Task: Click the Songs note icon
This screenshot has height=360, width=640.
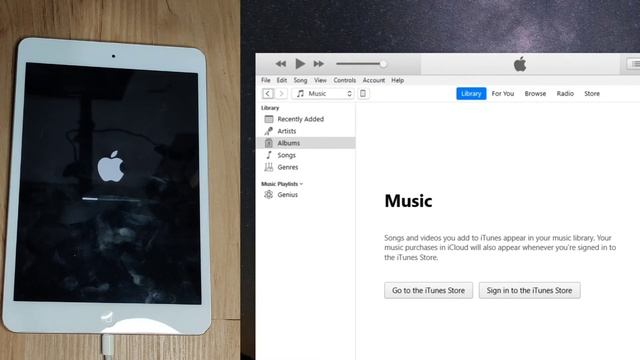Action: [269, 155]
